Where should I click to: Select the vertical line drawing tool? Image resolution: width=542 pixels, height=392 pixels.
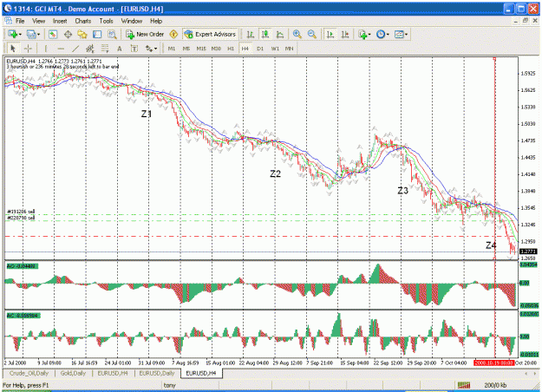tap(46, 49)
